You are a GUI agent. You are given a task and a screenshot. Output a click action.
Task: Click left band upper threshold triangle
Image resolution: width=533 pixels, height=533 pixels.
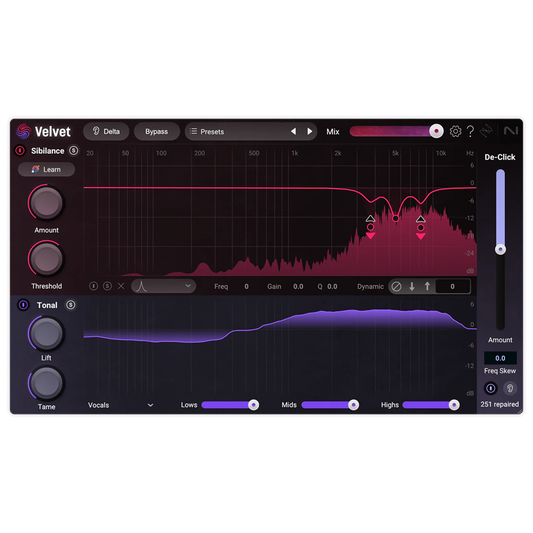pyautogui.click(x=371, y=218)
